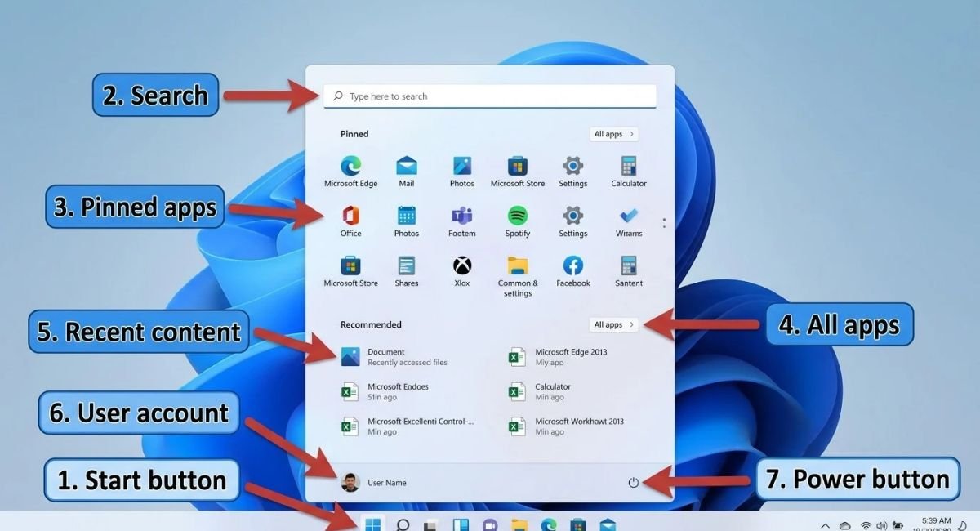Viewport: 980px width, 531px height.
Task: Click the Windows Start button on taskbar
Action: (x=373, y=524)
